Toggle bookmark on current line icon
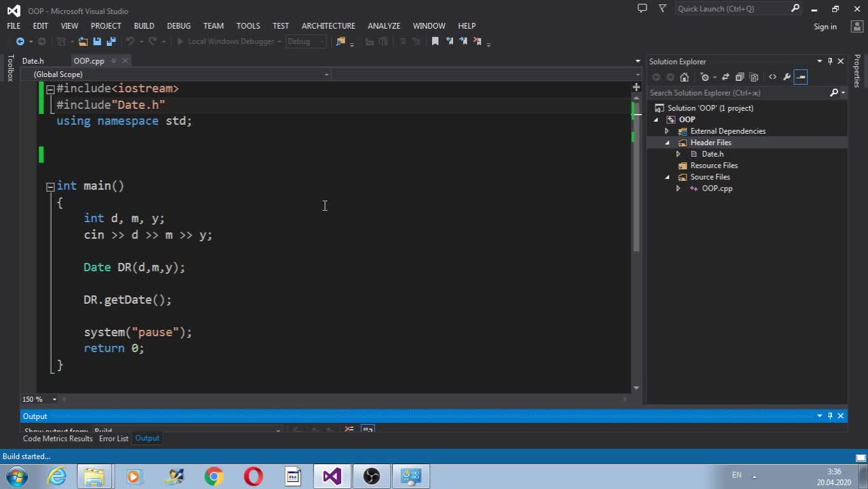This screenshot has height=489, width=868. tap(435, 41)
